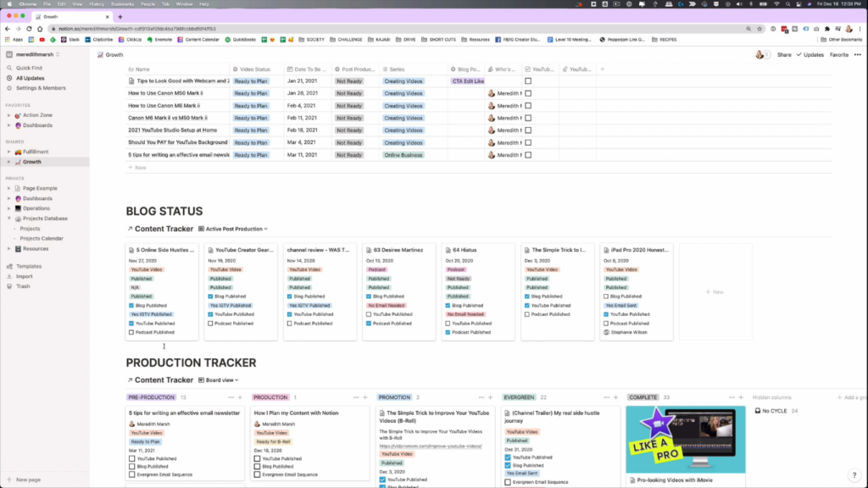The width and height of the screenshot is (868, 488).
Task: Check YouTube box for email newsletter row
Action: coord(528,155)
